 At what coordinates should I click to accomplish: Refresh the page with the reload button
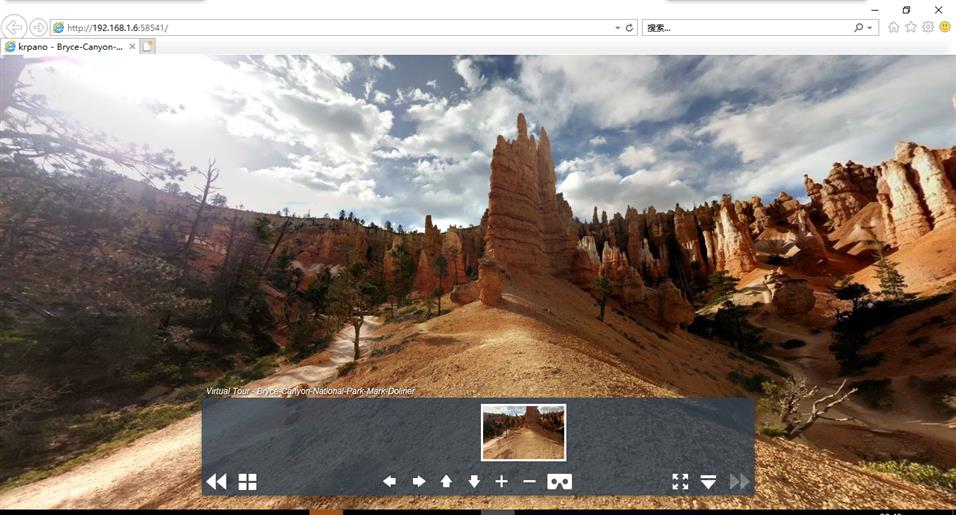(629, 28)
